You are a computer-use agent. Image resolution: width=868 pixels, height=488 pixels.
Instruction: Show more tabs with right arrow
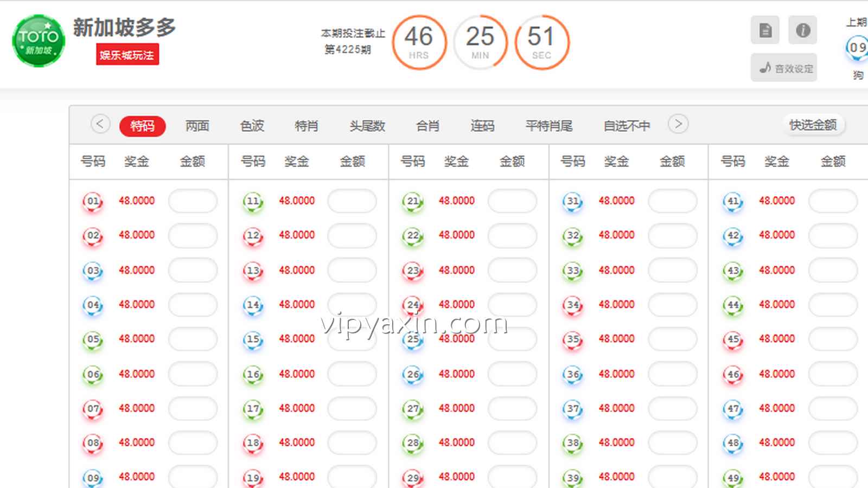point(678,124)
